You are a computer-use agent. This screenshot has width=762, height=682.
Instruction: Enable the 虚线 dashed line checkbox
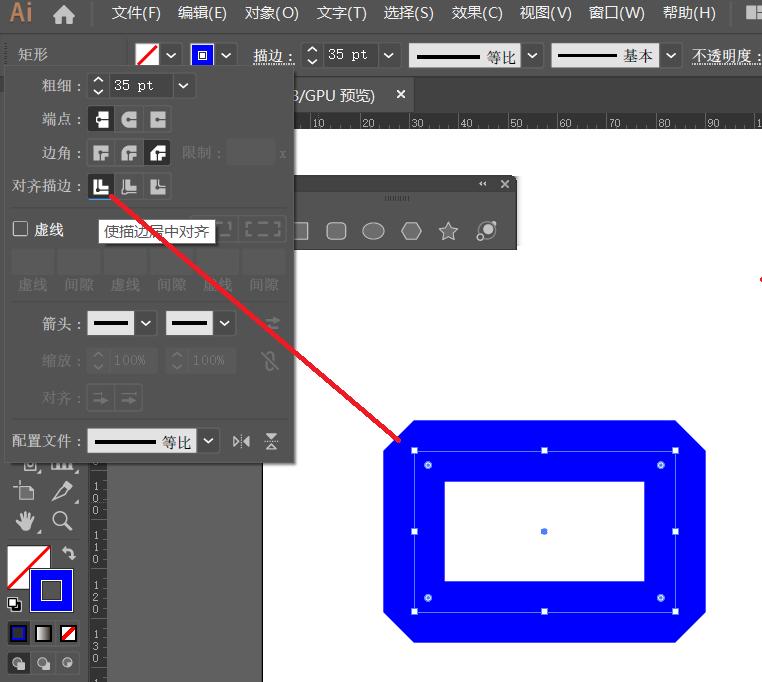[x=20, y=229]
